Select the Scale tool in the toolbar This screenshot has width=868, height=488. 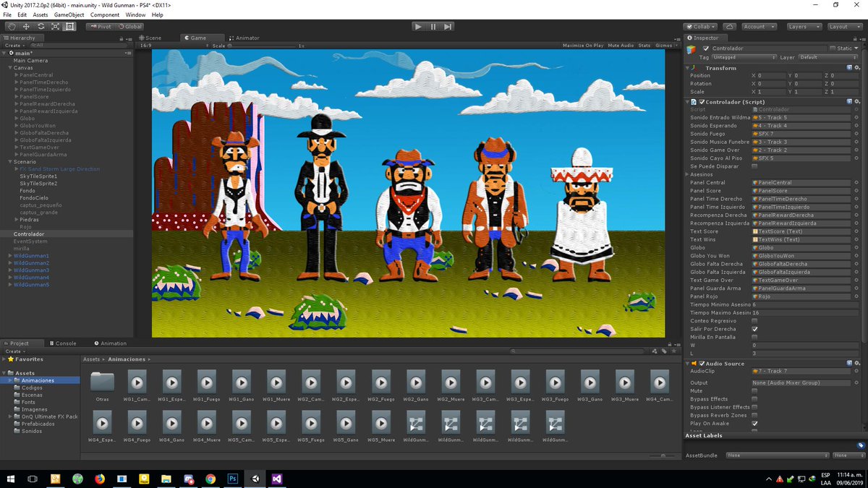[55, 26]
